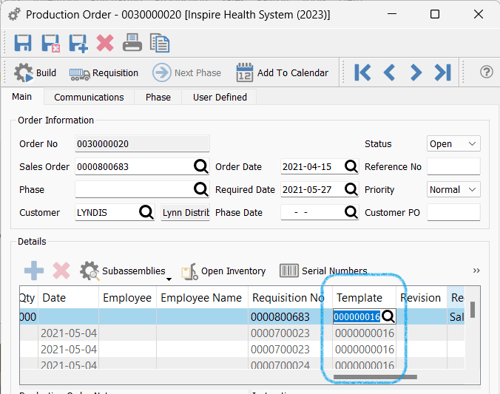Screen dimensions: 500x394
Task: Click the Copy document icon
Action: (x=159, y=43)
